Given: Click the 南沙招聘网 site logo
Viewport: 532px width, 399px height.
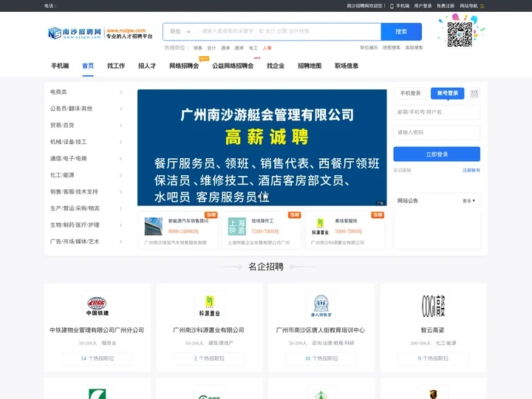Looking at the screenshot, I should (100, 33).
